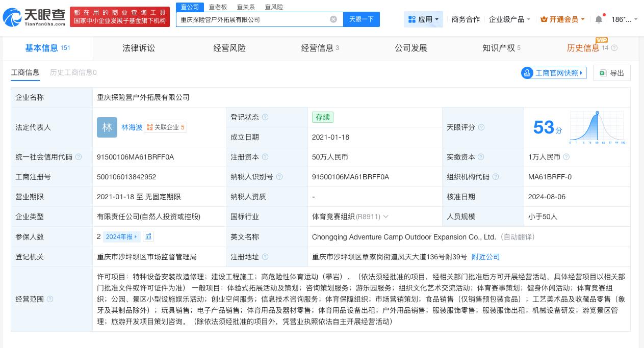
Task: Switch to 查风险 search tab
Action: pyautogui.click(x=274, y=7)
